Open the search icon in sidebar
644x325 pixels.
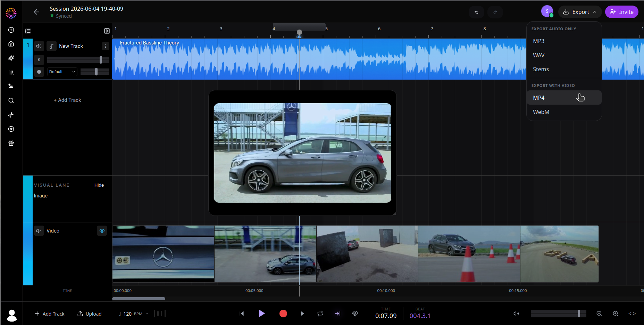tap(11, 100)
